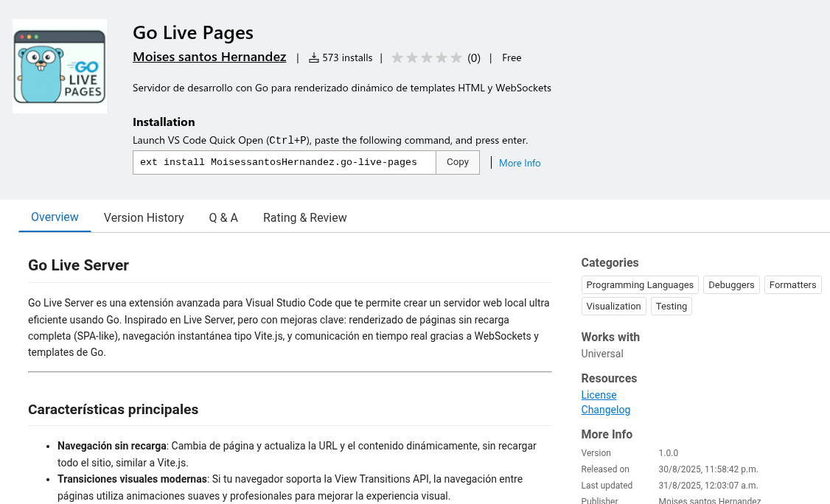Click the Copy button for install command
The height and width of the screenshot is (504, 830).
coord(457,162)
